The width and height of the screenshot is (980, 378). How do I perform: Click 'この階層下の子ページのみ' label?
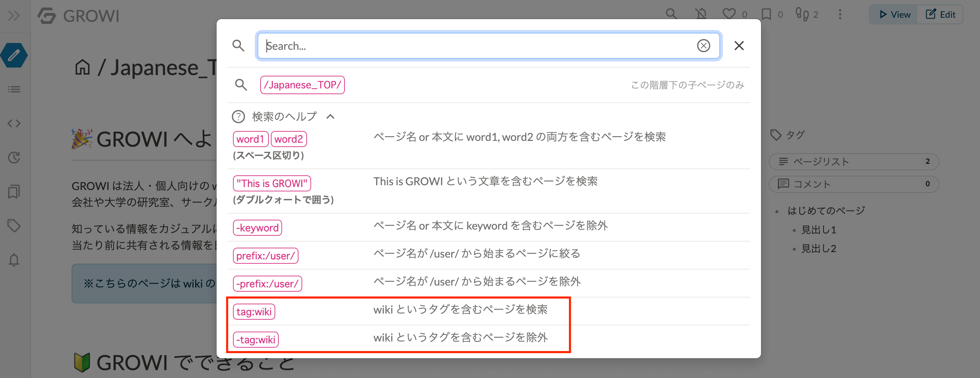point(687,85)
